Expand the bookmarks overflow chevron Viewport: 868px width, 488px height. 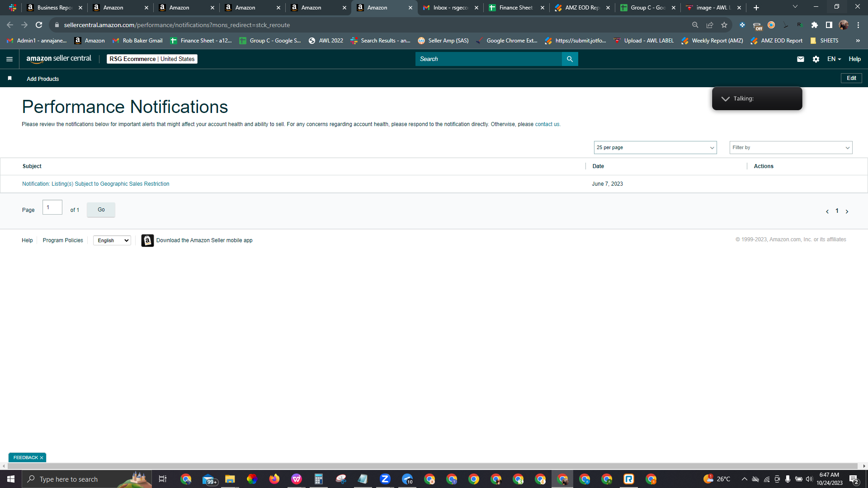[858, 41]
